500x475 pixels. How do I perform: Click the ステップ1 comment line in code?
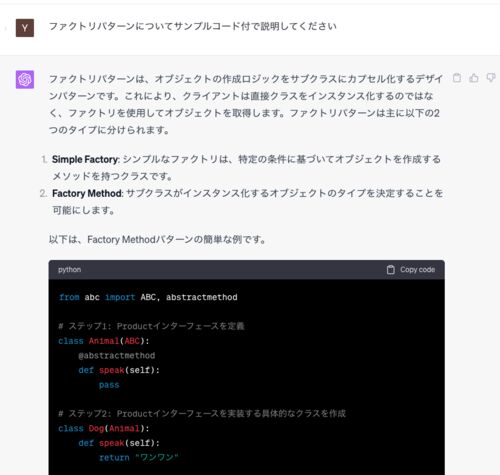click(151, 326)
